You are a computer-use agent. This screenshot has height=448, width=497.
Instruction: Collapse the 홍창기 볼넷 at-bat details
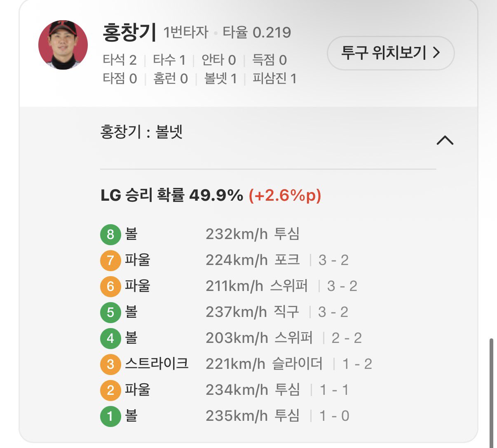point(445,141)
